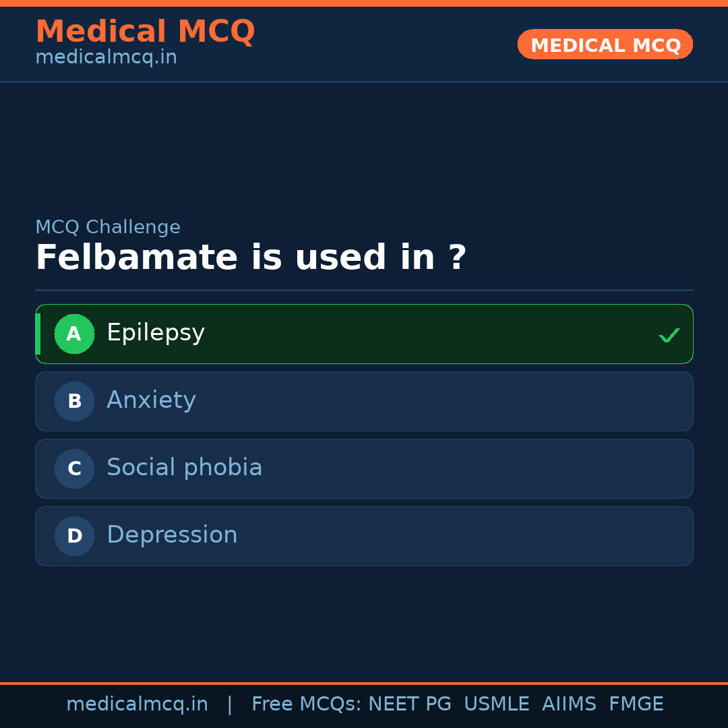The height and width of the screenshot is (728, 728).
Task: Click the C letter circle icon
Action: click(74, 468)
